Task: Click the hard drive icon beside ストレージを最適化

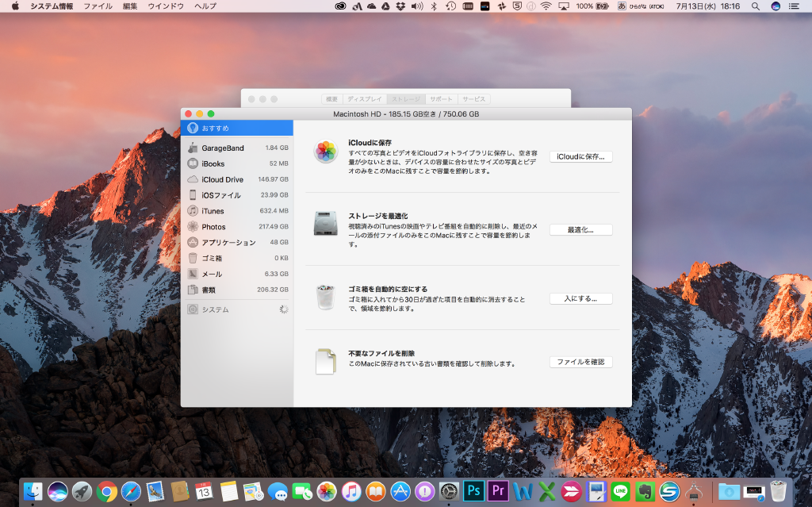Action: (x=326, y=225)
